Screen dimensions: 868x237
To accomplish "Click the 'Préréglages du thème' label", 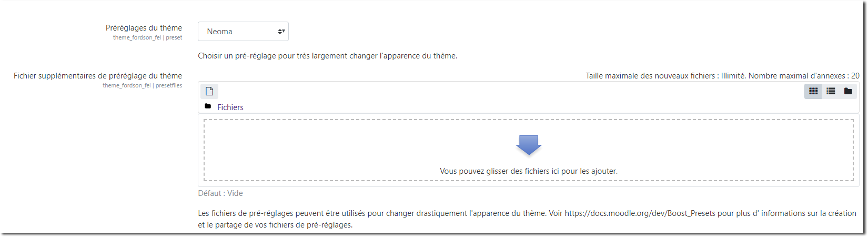I will pos(144,28).
